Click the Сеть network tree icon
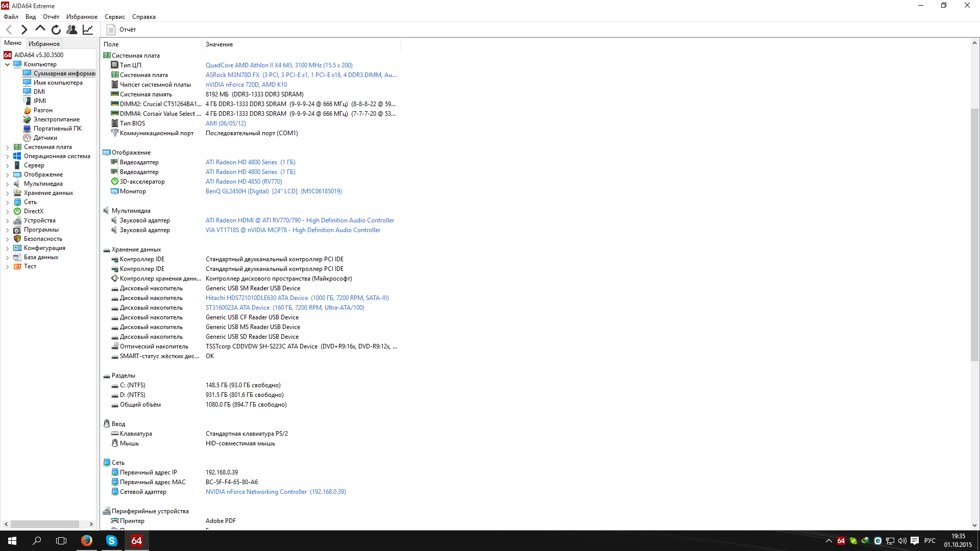Image resolution: width=980 pixels, height=551 pixels. pyautogui.click(x=17, y=202)
